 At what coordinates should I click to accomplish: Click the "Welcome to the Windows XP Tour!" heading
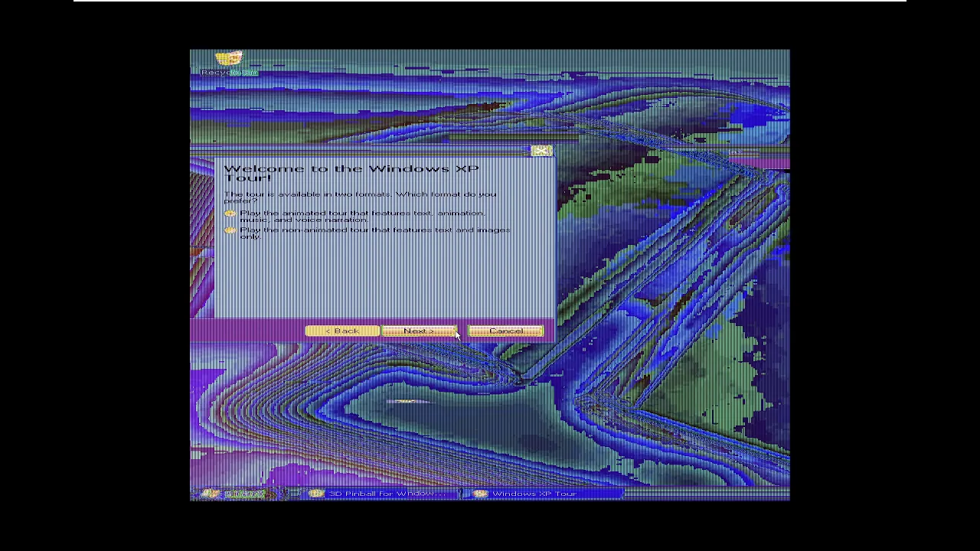coord(351,173)
